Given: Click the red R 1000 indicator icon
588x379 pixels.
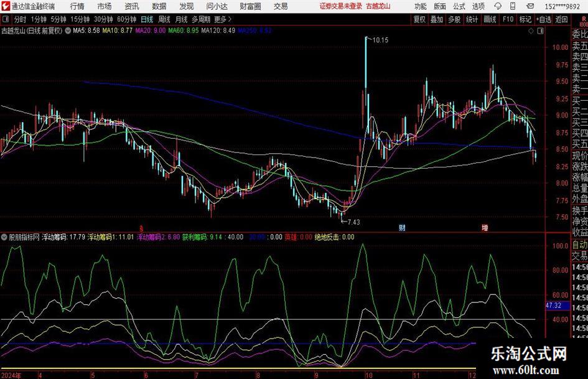Looking at the screenshot, I should (x=584, y=21).
